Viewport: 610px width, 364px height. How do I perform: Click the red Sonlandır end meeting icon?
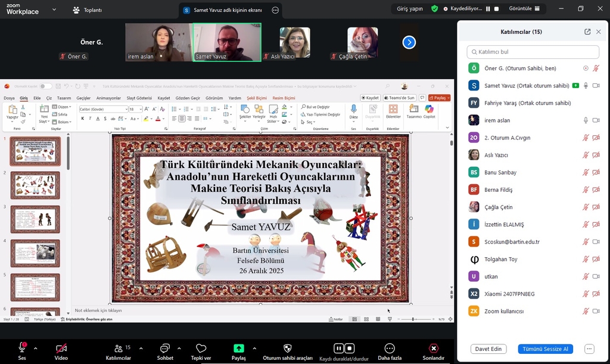coord(434,349)
